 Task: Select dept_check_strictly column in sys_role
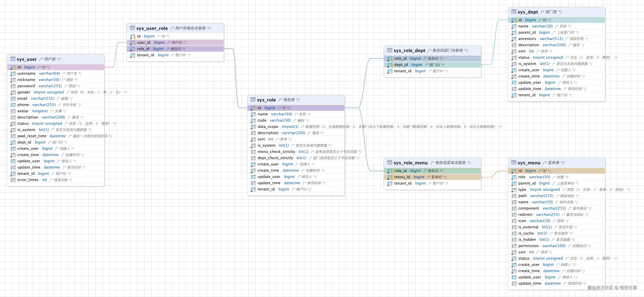click(x=296, y=158)
